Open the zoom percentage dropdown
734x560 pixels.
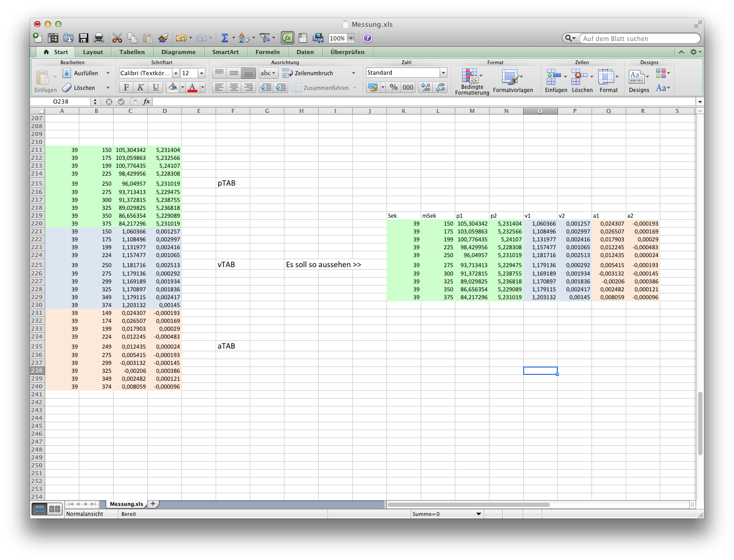pyautogui.click(x=351, y=38)
